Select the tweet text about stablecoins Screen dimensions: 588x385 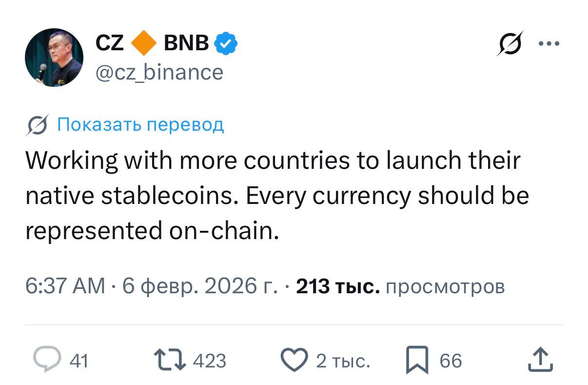(273, 194)
